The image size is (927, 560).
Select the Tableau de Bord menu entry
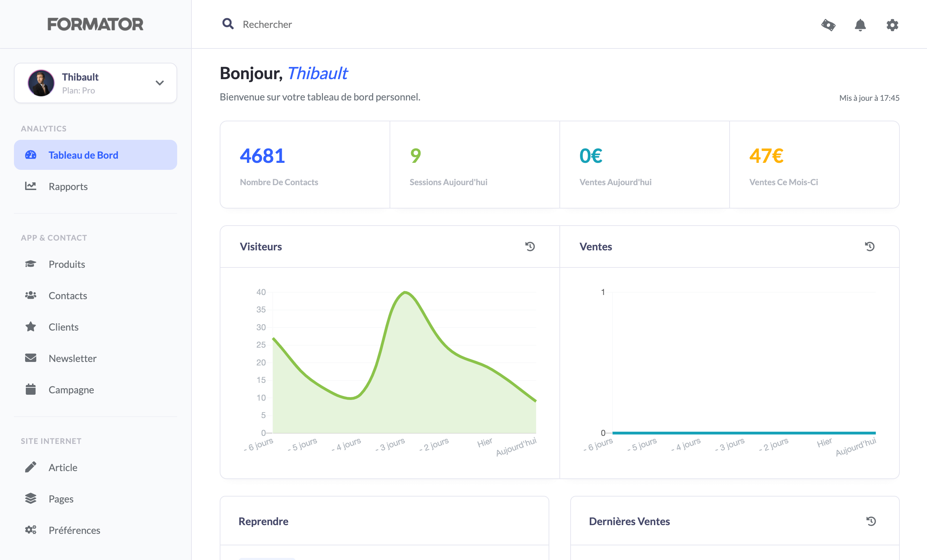pyautogui.click(x=83, y=154)
